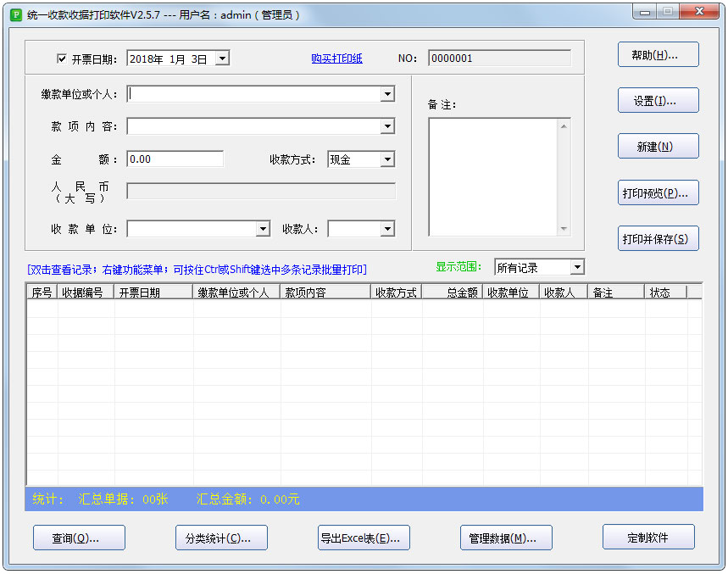The width and height of the screenshot is (728, 574).
Task: Open 打印预览(P) print preview
Action: tap(658, 192)
